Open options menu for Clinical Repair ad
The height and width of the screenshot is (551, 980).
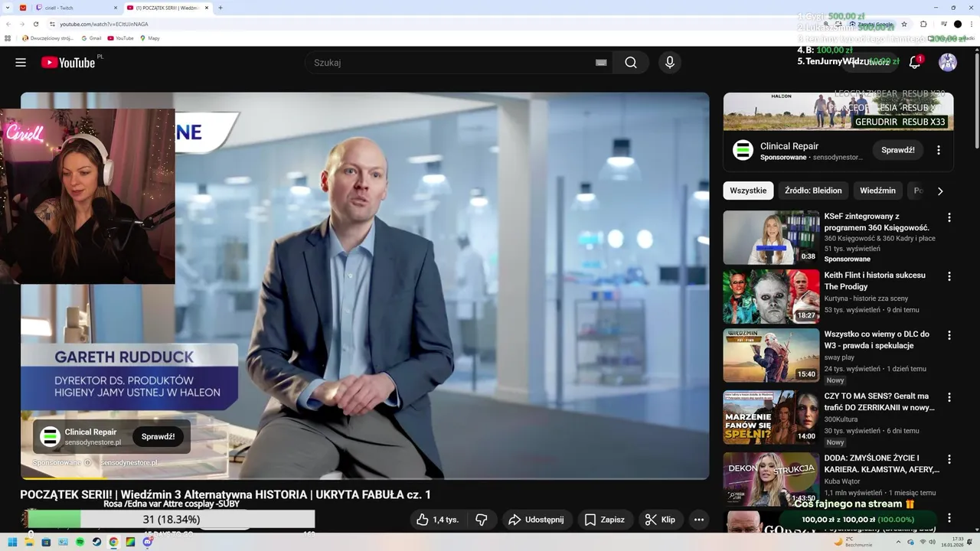[x=939, y=150]
